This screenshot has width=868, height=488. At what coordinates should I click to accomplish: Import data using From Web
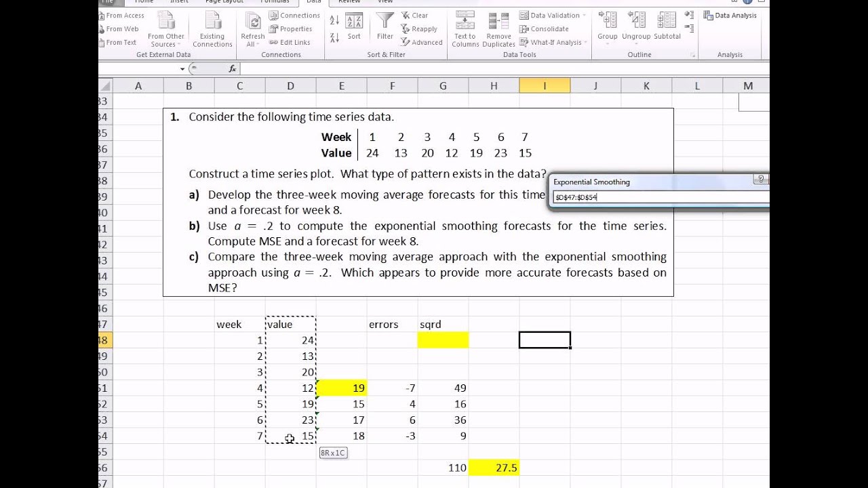pos(119,29)
